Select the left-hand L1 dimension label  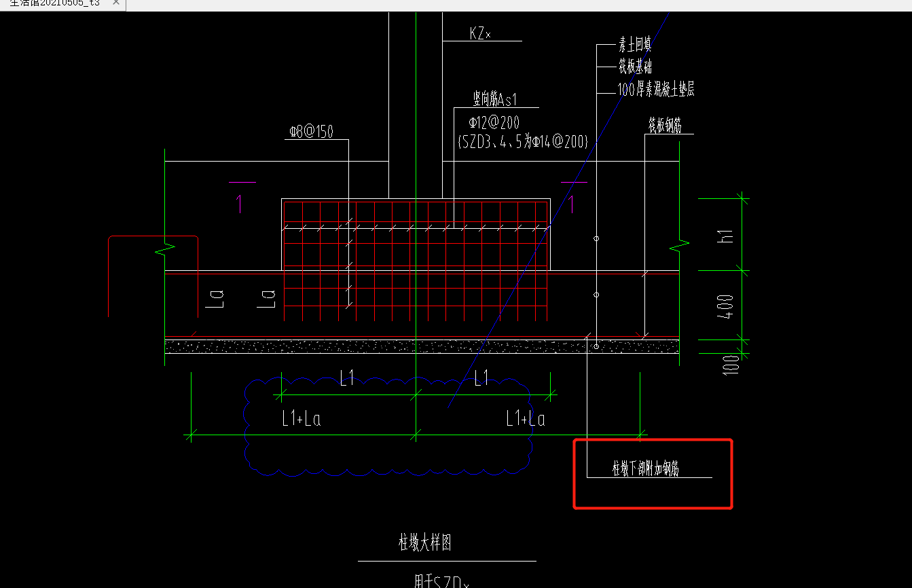tap(347, 379)
